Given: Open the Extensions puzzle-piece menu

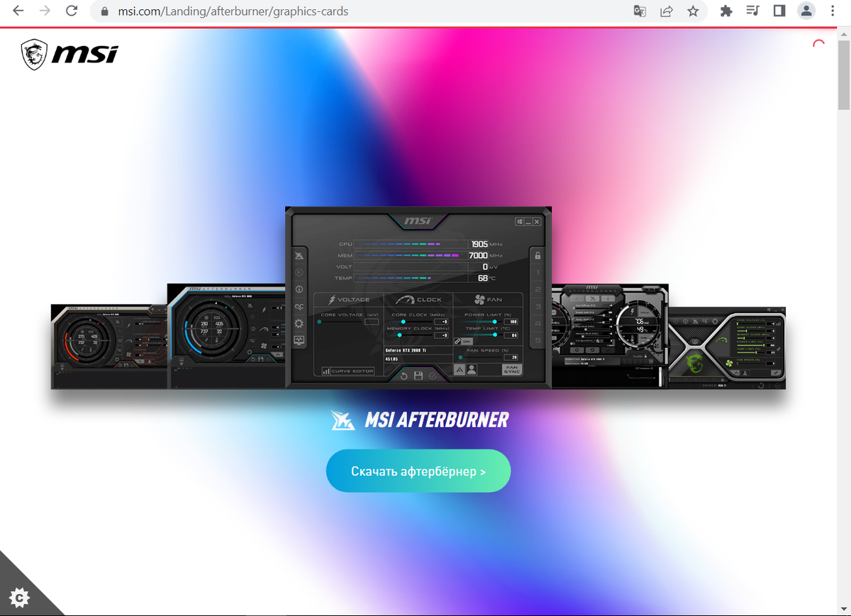Looking at the screenshot, I should point(725,11).
